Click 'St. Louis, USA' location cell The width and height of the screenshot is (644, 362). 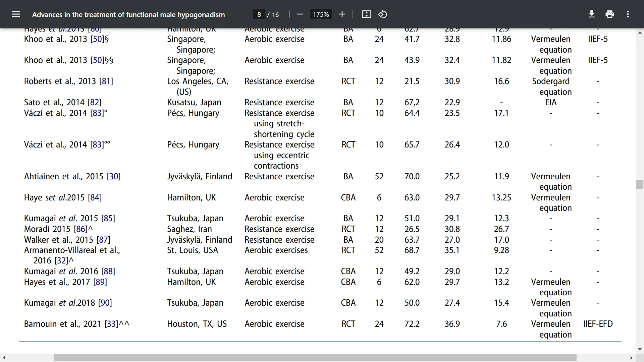pos(193,250)
